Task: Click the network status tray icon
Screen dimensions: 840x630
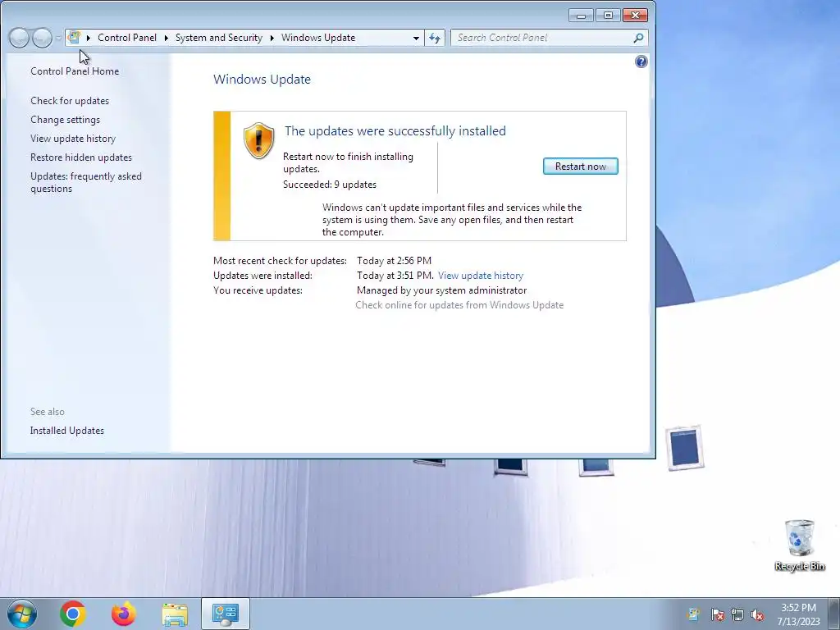Action: pos(737,614)
